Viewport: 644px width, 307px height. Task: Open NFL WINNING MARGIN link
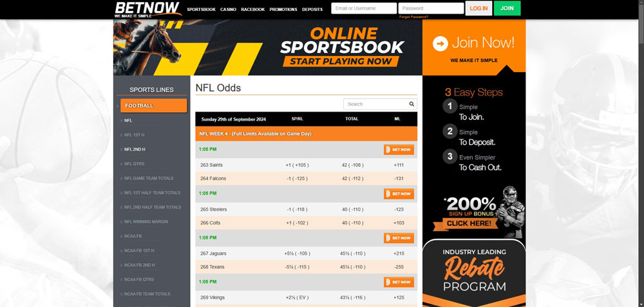[146, 221]
